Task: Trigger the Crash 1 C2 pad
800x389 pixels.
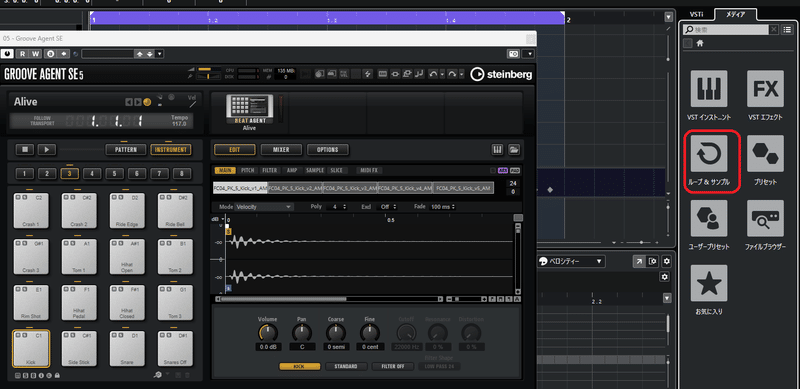Action: tap(31, 211)
